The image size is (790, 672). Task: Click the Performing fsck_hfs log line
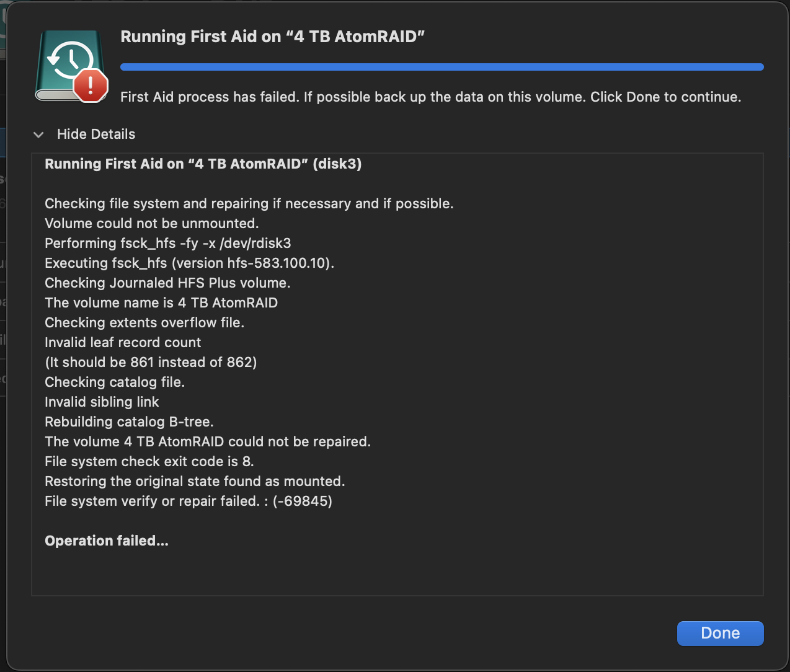pyautogui.click(x=167, y=243)
